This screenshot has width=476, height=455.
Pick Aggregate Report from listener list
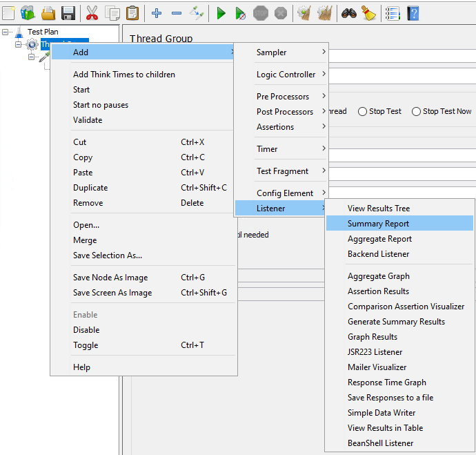[379, 239]
